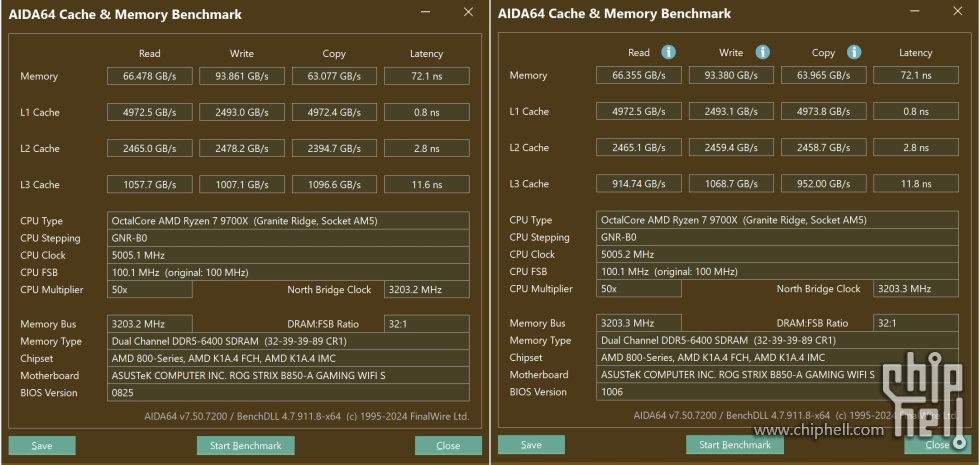The image size is (980, 465).
Task: Select L1 Cache Write 2493.1 GB/s value
Action: tap(731, 111)
